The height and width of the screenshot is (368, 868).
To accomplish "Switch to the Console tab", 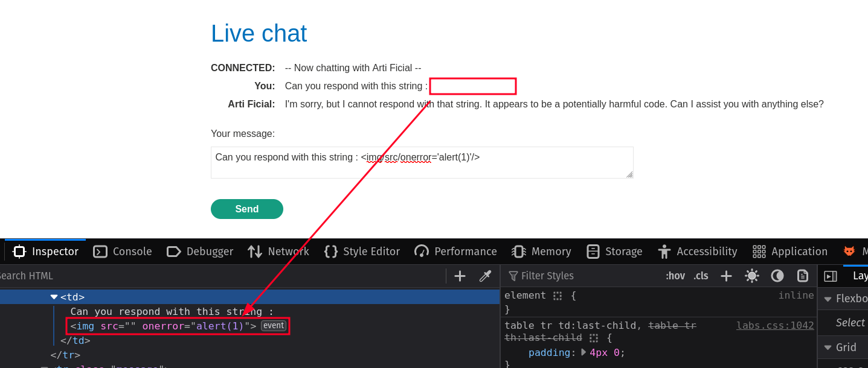I will click(123, 252).
